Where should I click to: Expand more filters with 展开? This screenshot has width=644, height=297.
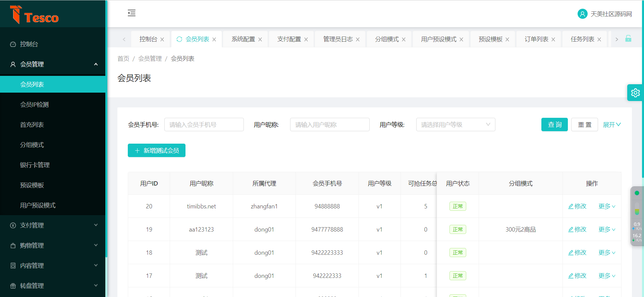pyautogui.click(x=611, y=125)
